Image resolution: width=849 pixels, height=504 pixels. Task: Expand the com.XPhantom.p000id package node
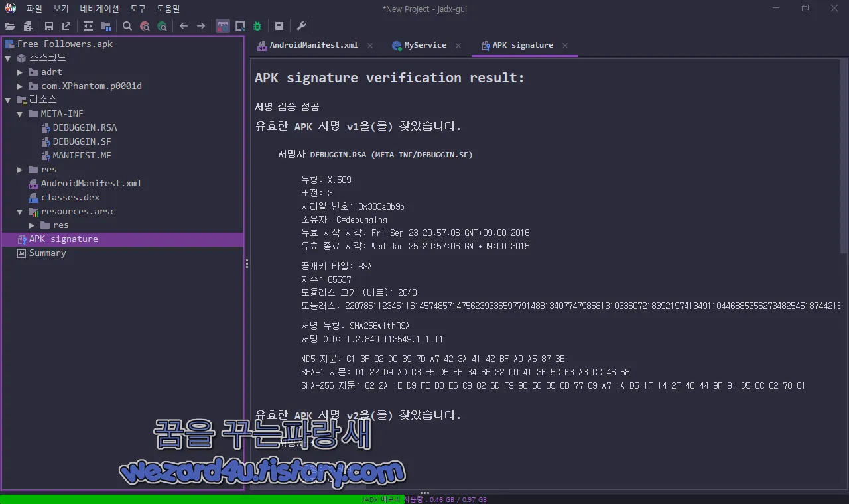20,86
